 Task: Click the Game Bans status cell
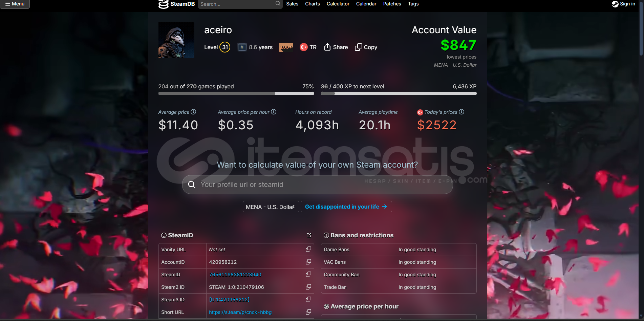(x=436, y=250)
